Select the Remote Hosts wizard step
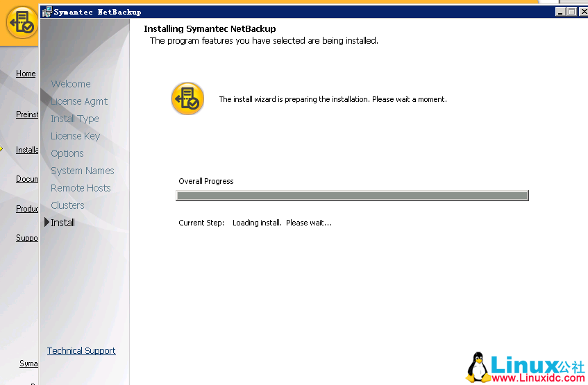The width and height of the screenshot is (588, 385). [x=81, y=188]
